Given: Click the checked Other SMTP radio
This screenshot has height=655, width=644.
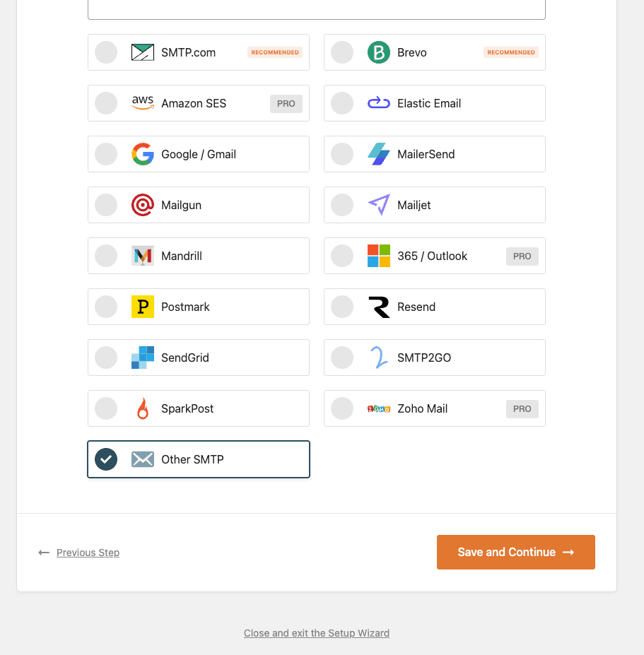Looking at the screenshot, I should (x=106, y=459).
